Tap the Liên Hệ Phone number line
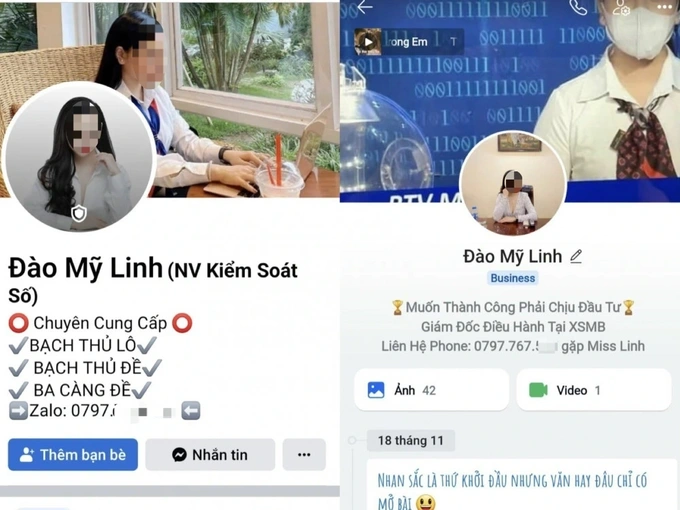The height and width of the screenshot is (510, 680). [x=513, y=346]
